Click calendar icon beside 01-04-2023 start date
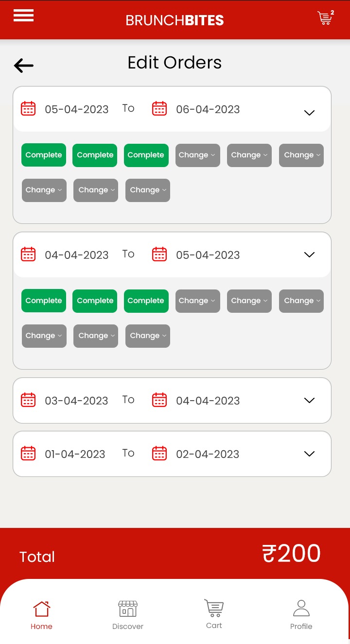Viewport: 350px width, 644px height. 28,453
